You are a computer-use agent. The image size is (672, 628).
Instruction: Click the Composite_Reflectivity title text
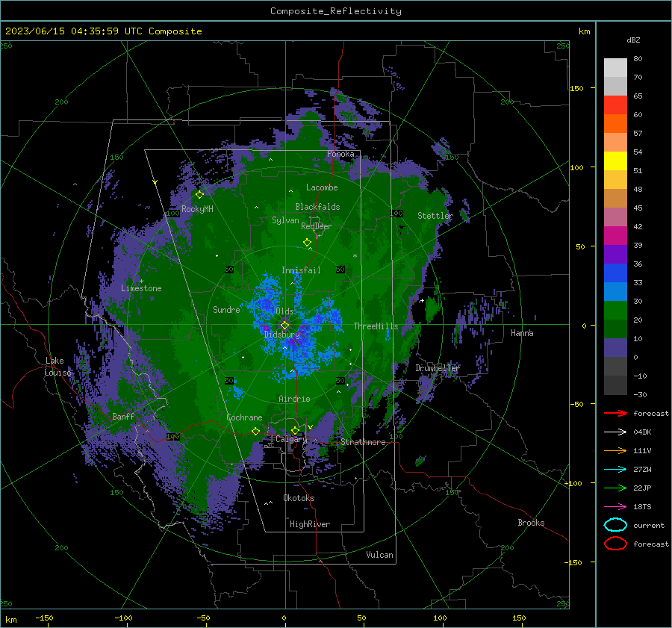pos(336,11)
